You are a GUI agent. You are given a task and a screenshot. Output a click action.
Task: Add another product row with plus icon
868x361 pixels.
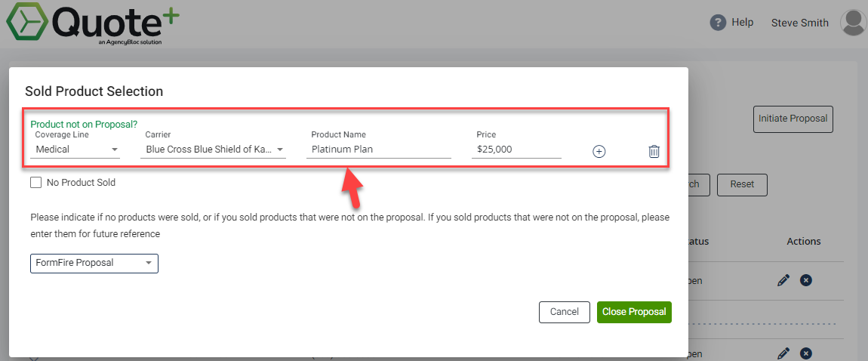click(x=599, y=151)
